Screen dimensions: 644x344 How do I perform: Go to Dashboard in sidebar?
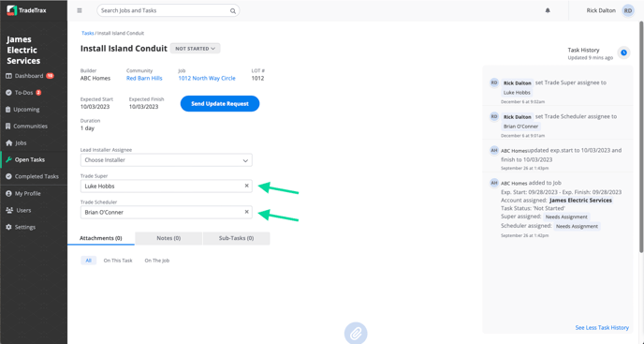click(x=29, y=76)
